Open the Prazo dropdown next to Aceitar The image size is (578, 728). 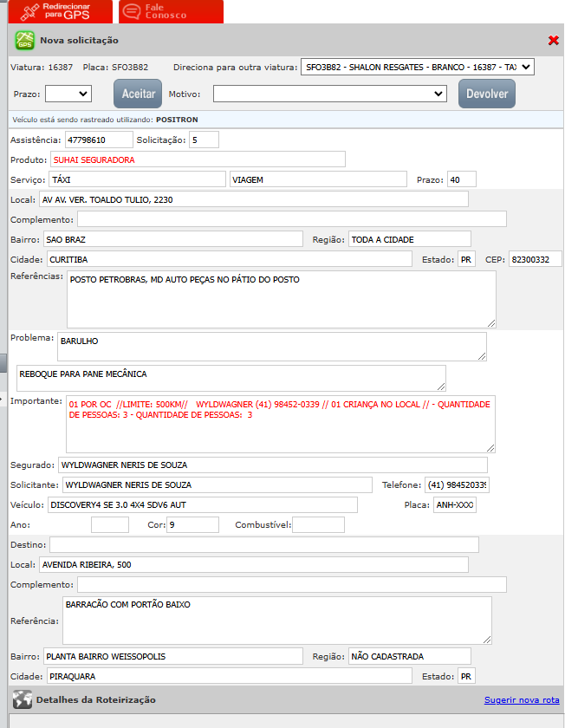click(68, 94)
